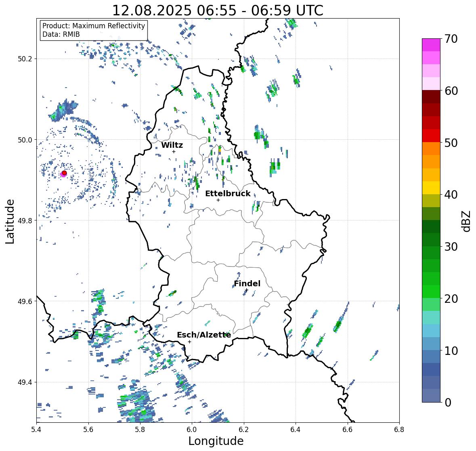Click the plus marker below Ettelbruck
This screenshot has width=476, height=451.
[218, 200]
